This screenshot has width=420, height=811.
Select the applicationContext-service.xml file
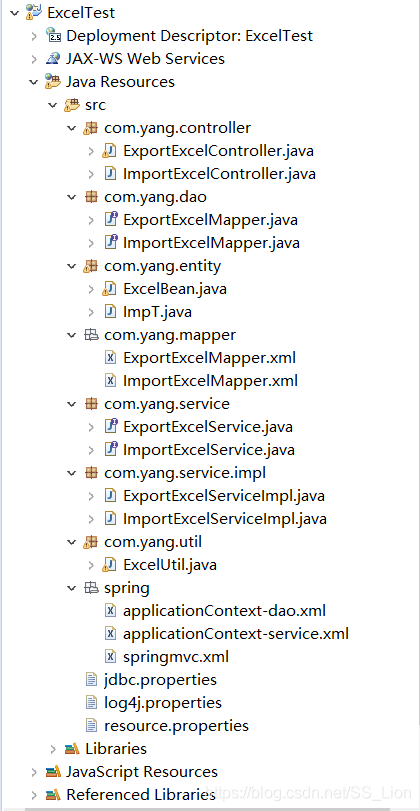click(236, 634)
